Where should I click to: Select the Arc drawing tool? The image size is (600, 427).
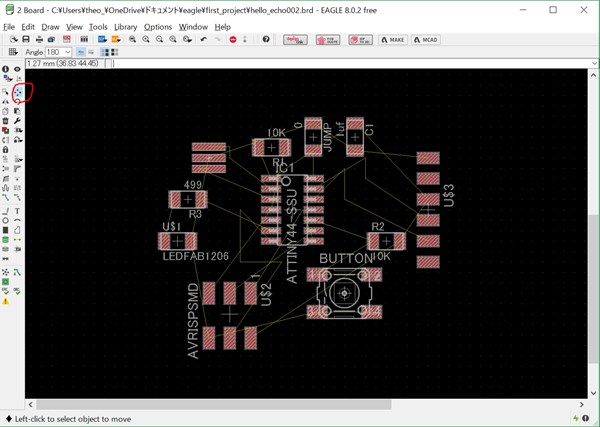pos(18,220)
